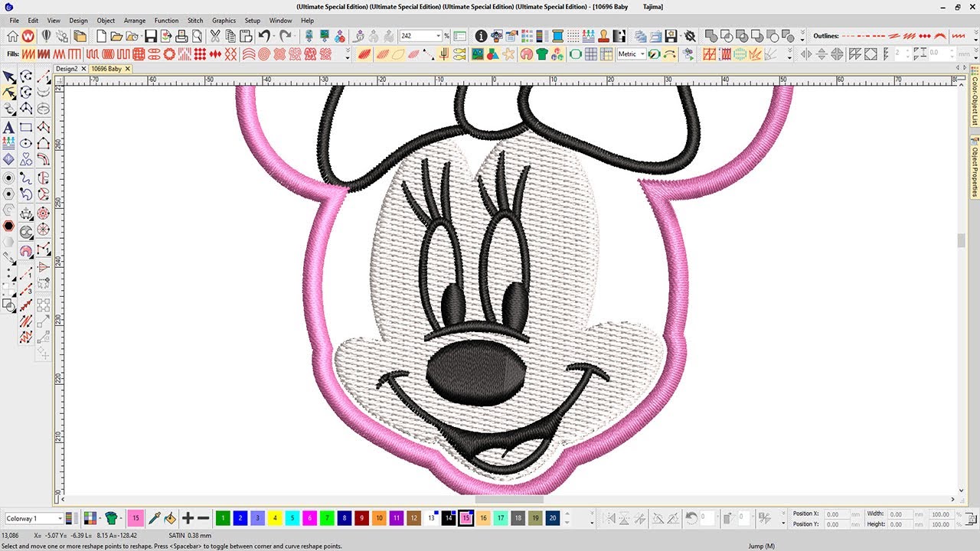Open the Arrange menu

coord(135,21)
